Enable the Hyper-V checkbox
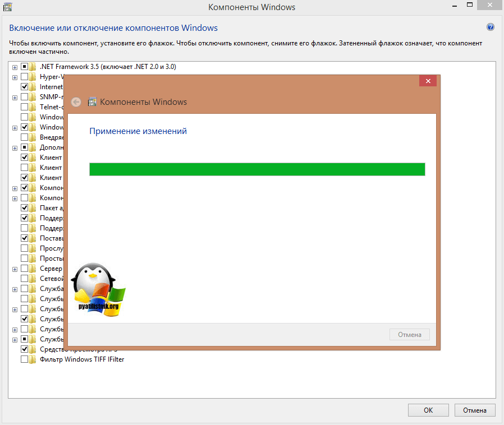The image size is (504, 425). coord(25,76)
